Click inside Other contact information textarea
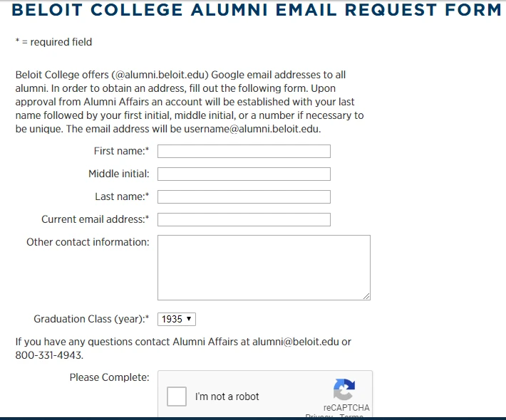The height and width of the screenshot is (420, 506). click(264, 267)
